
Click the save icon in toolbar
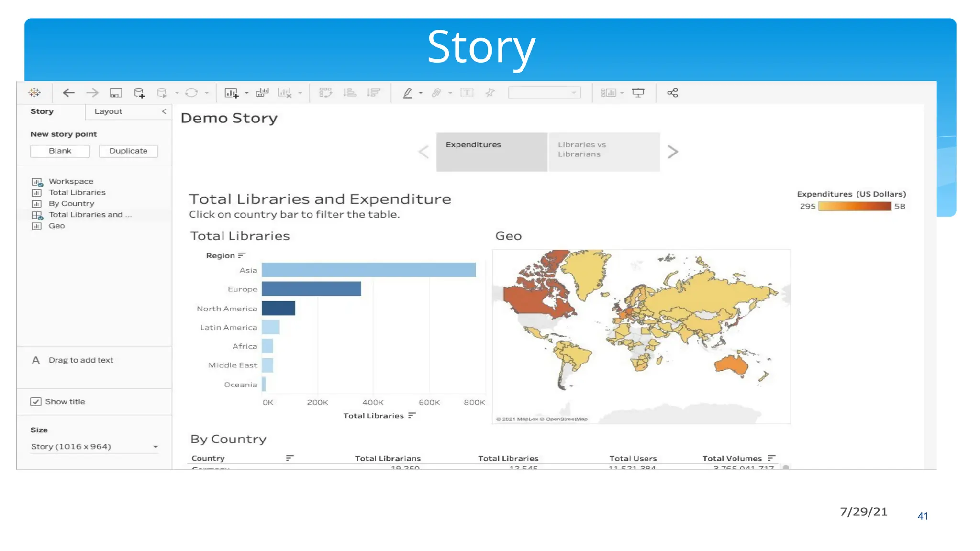[116, 93]
